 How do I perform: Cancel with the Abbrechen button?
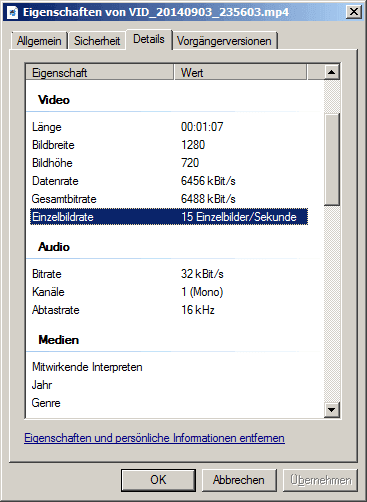239,480
